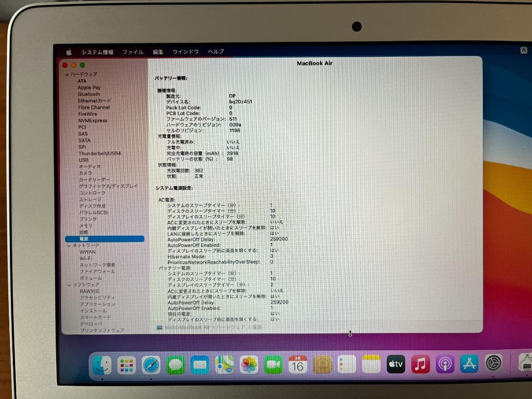Show Wi-Fi network information

click(87, 258)
